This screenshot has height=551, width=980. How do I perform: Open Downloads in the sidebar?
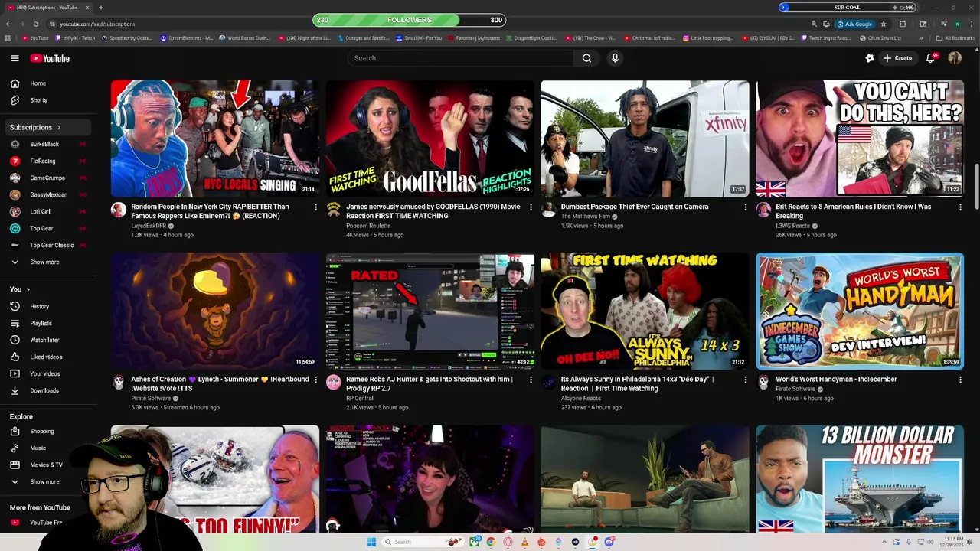click(46, 390)
